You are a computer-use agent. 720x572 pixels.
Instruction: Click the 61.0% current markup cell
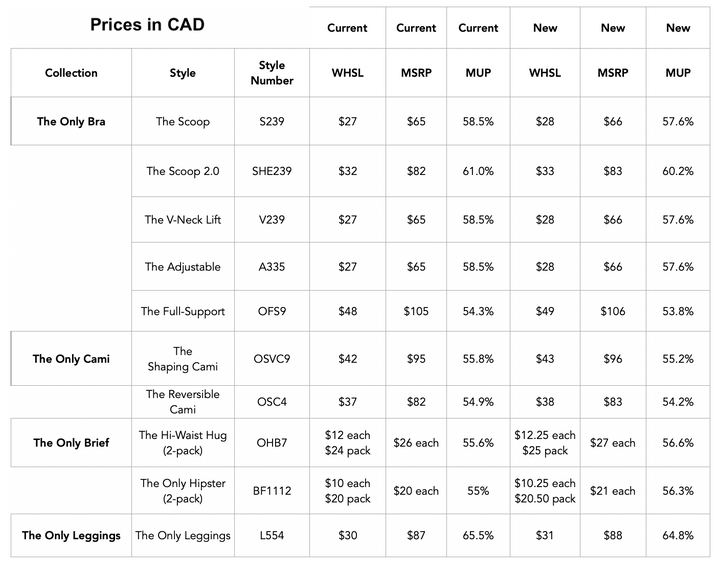click(x=478, y=171)
